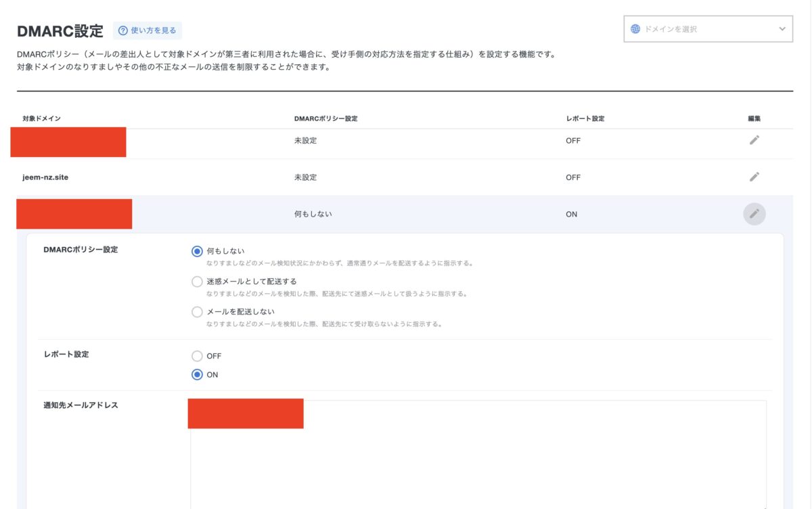Screen dimensions: 812x509
Task: Choose the メールを配送しない radio option
Action: click(x=197, y=312)
